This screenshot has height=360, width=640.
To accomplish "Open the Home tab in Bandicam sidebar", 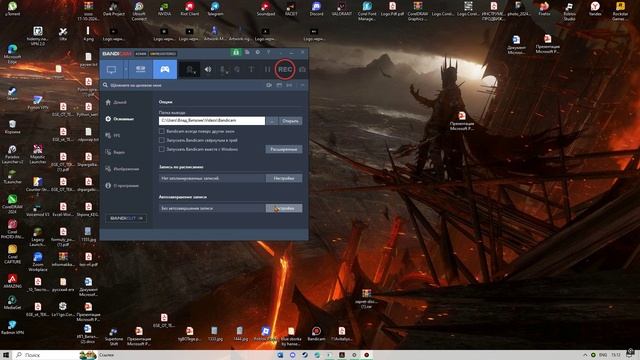I will point(116,102).
